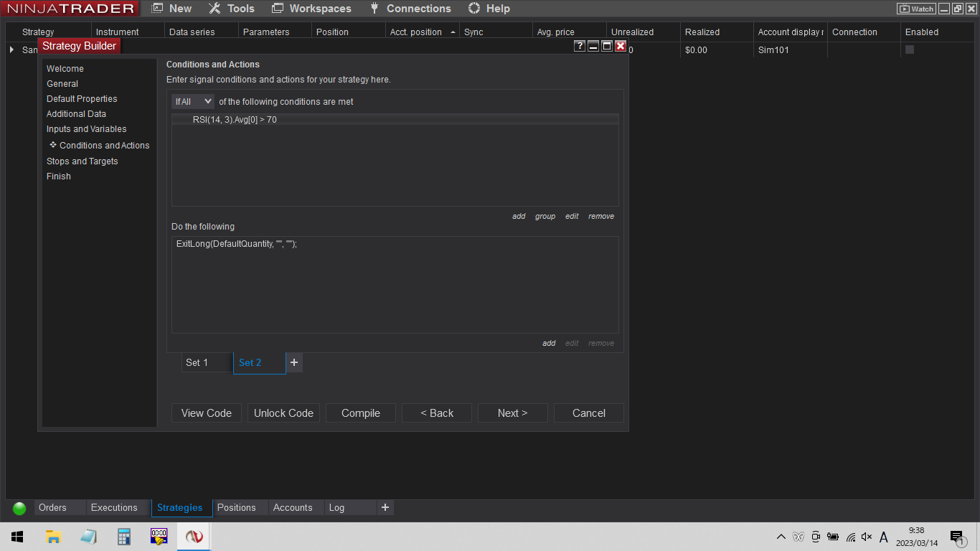Open the New menu in NinjaTrader
Viewport: 980px width, 551px height.
click(x=172, y=9)
